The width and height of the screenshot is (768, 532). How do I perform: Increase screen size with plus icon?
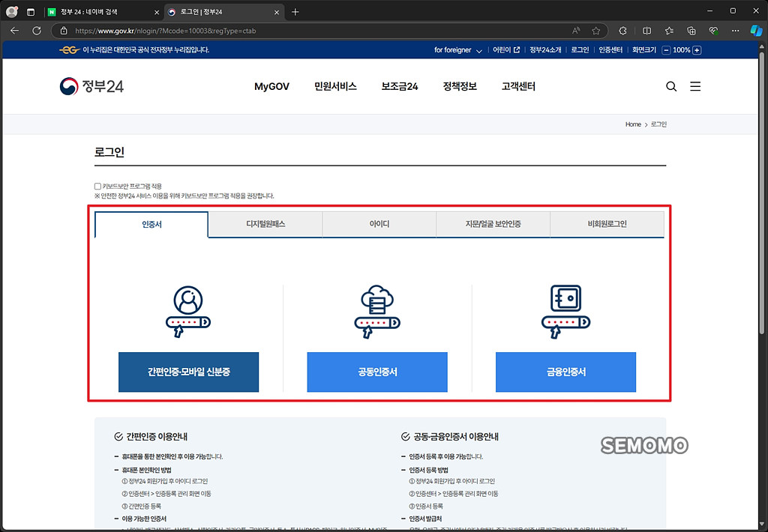tap(697, 50)
